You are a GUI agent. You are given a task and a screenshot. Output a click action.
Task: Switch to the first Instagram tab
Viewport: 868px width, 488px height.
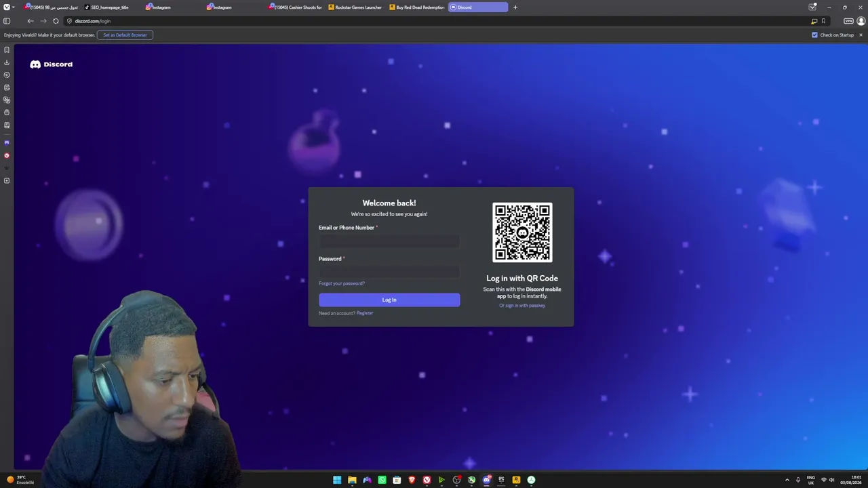(x=172, y=7)
